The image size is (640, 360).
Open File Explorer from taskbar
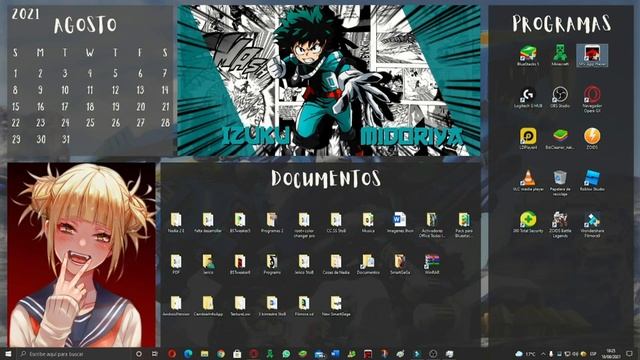click(x=204, y=353)
